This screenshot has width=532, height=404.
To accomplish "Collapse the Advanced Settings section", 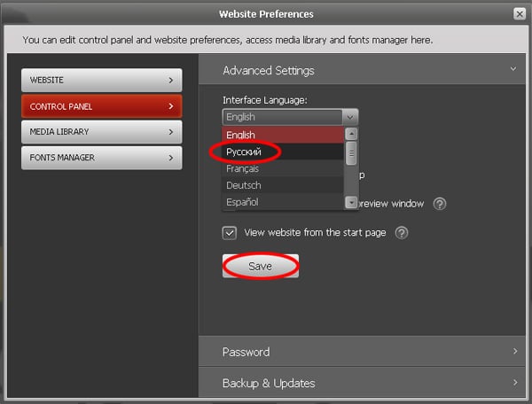I will 512,69.
